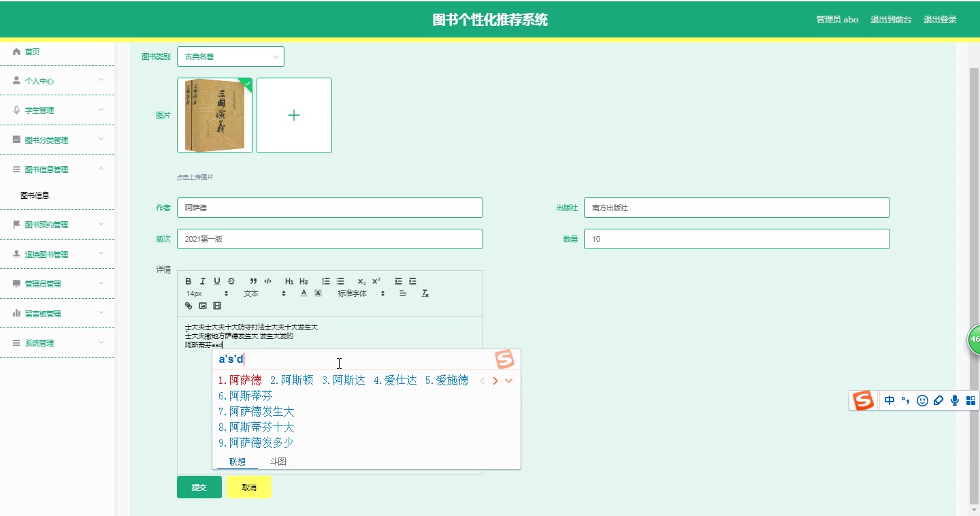The width and height of the screenshot is (980, 516).
Task: Choose IME candidate 3 阿斯达
Action: coord(343,380)
